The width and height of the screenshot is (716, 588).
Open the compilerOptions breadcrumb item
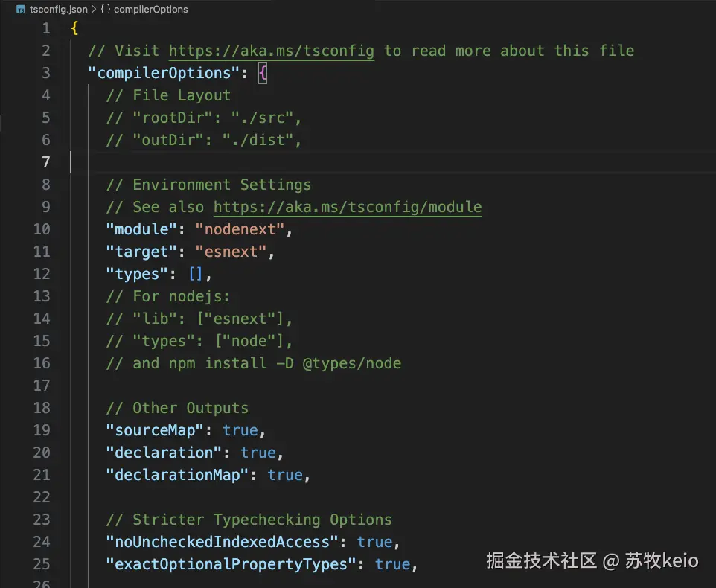[150, 10]
